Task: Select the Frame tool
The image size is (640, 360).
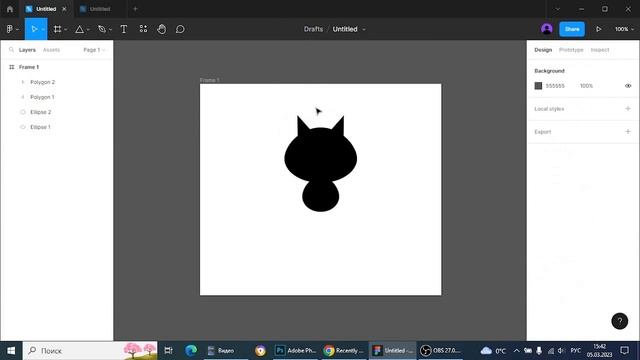Action: (x=57, y=29)
